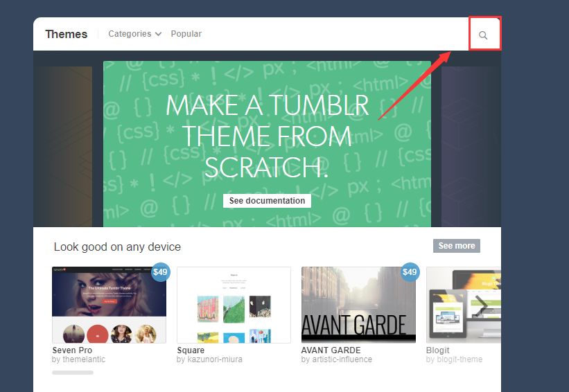Click the Blogit theme title
Screen dimensions: 569x392
pos(437,350)
